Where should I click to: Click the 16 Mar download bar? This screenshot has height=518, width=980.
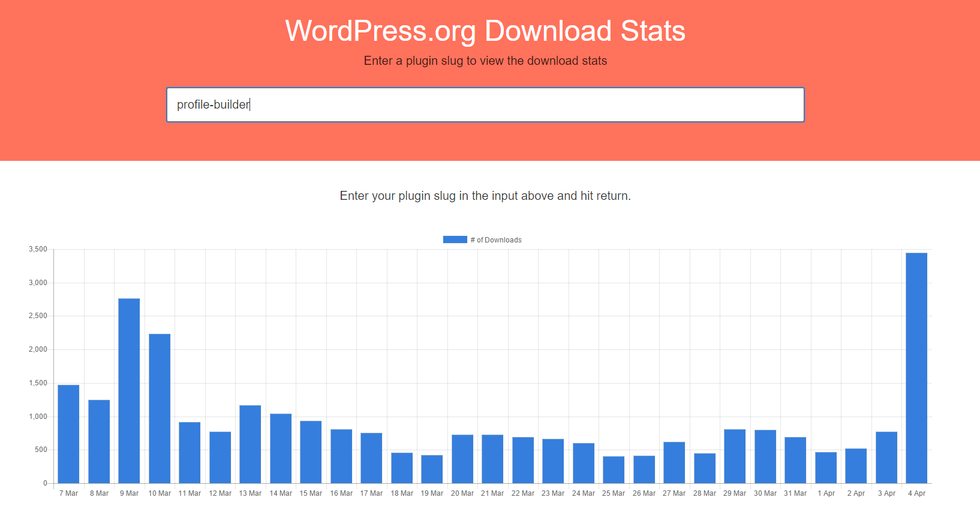pos(341,456)
